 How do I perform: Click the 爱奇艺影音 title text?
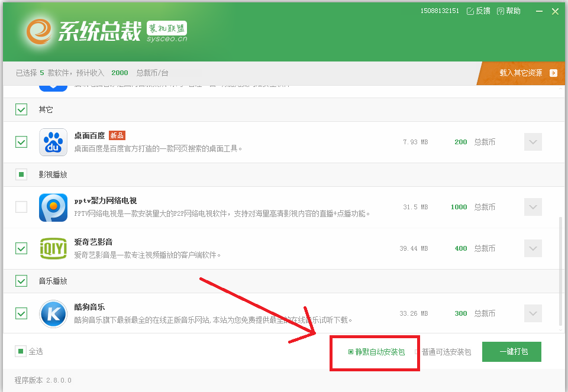93,242
